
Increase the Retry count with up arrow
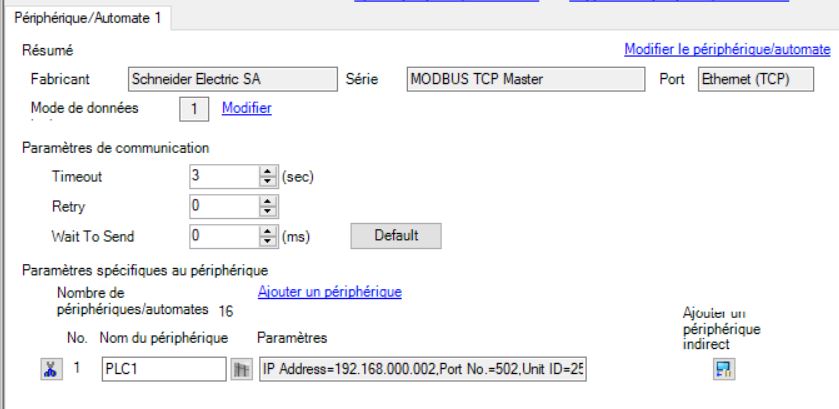tap(270, 202)
